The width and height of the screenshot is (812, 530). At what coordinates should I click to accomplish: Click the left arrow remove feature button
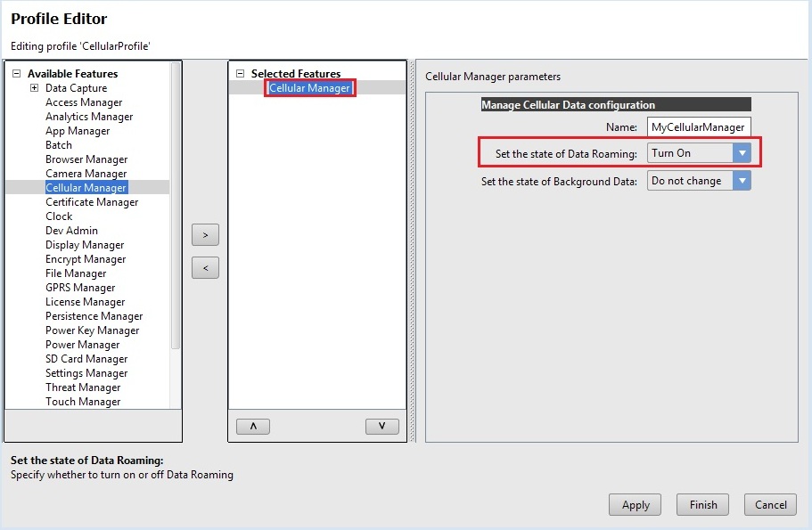(205, 267)
